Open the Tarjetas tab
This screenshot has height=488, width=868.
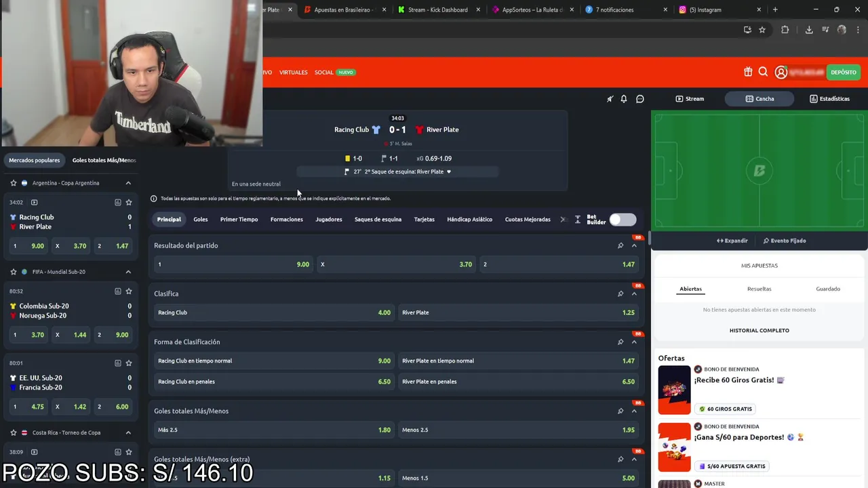[425, 220]
